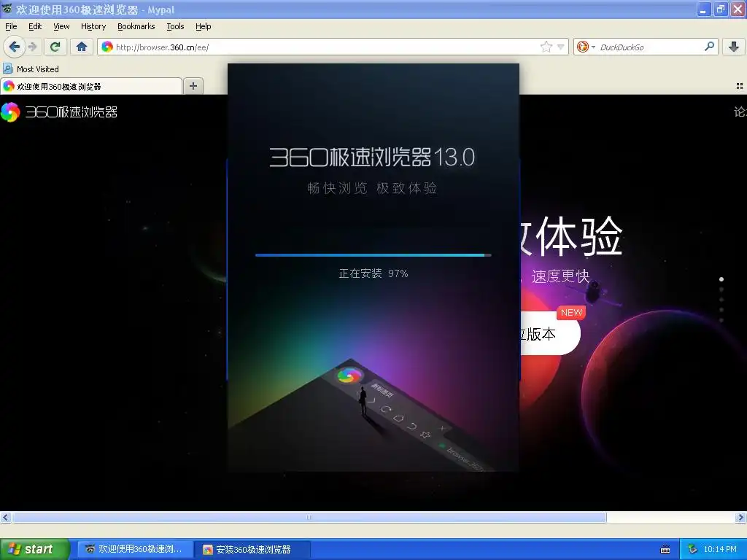This screenshot has width=747, height=560.
Task: Click the 360极速浏览器13.0 installer title
Action: pyautogui.click(x=372, y=157)
